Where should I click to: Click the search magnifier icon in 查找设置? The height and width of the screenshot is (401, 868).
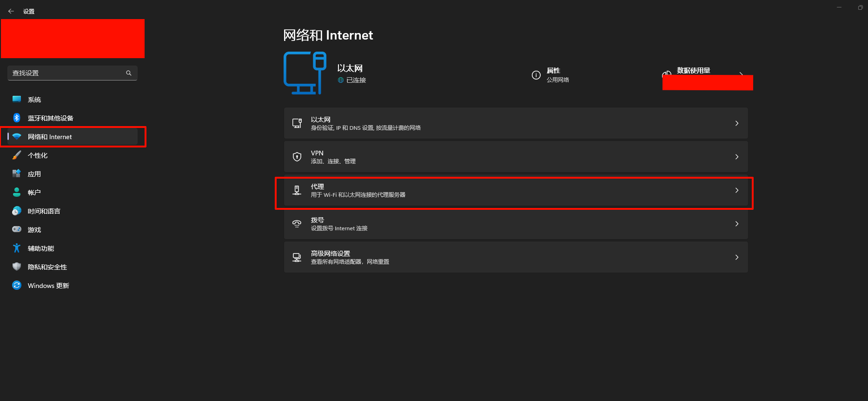(x=129, y=73)
